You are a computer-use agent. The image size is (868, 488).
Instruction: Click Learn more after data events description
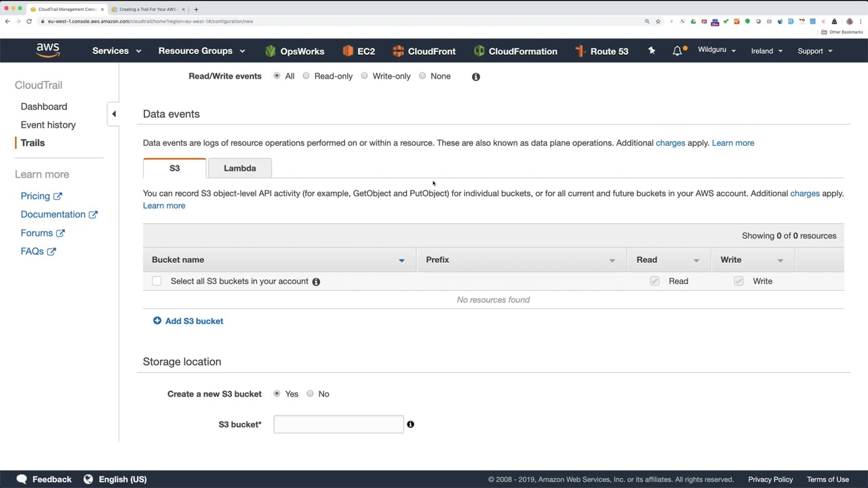733,143
